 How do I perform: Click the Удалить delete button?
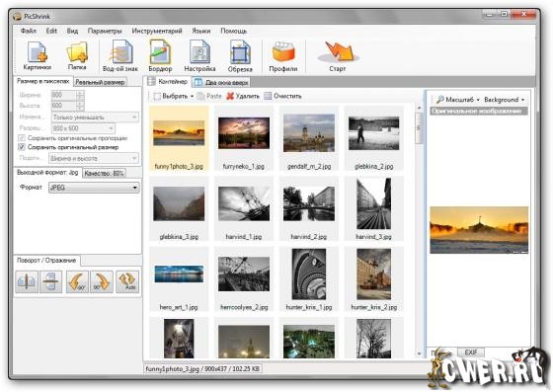(243, 96)
